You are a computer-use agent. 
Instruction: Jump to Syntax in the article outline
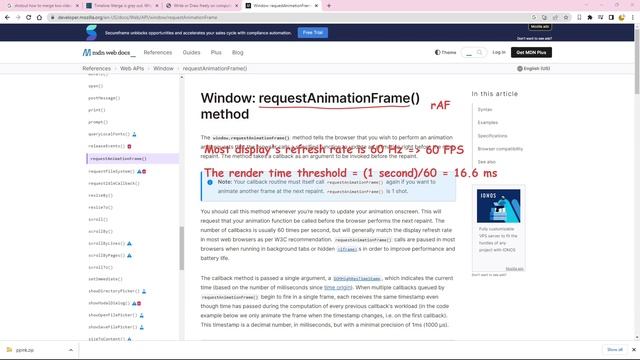pos(485,110)
